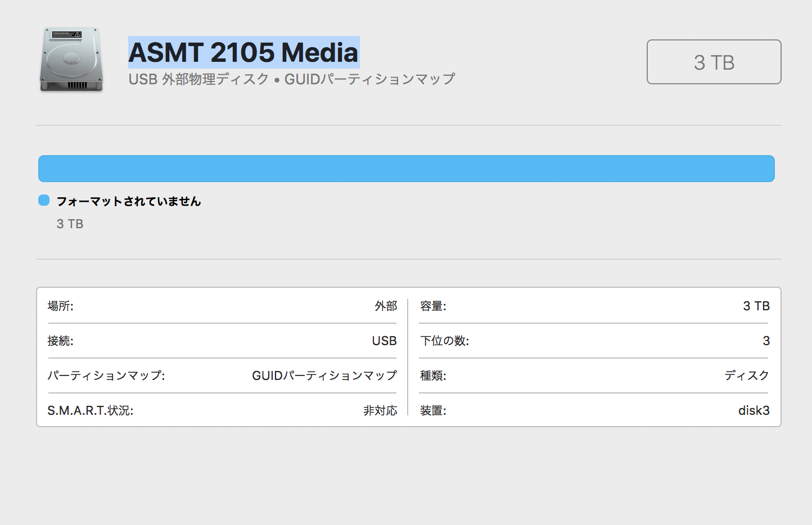Click the USB connection value
This screenshot has height=525, width=812.
384,341
